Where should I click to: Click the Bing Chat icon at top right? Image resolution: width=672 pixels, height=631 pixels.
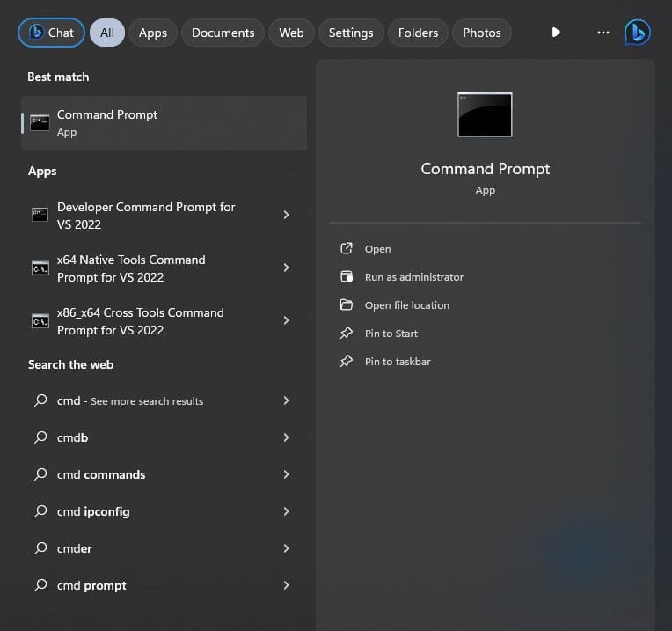[x=638, y=33]
